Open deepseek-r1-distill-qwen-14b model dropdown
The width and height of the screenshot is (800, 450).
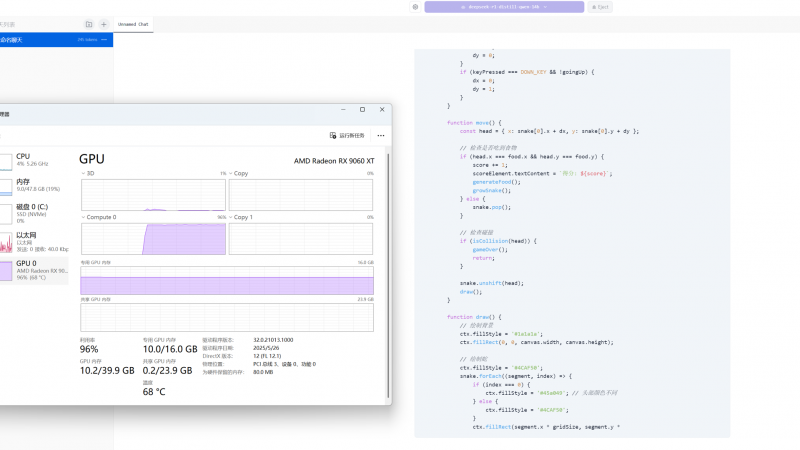click(503, 6)
